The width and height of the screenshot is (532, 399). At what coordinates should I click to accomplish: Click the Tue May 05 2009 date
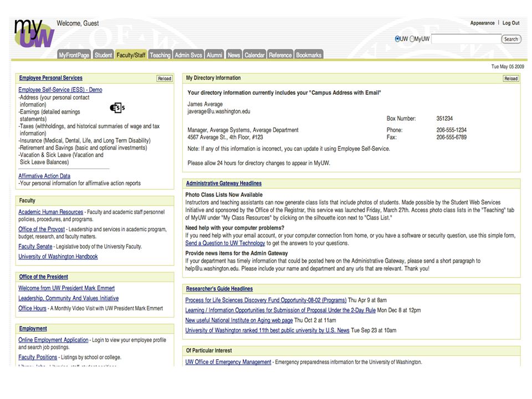[x=508, y=66]
